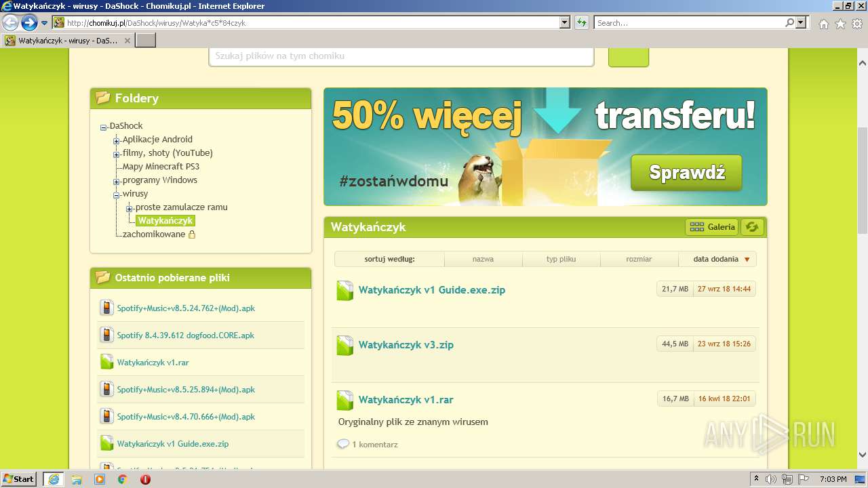Open Spotify 8.4.39.612 dogfood.CORE.apk
The image size is (868, 488).
[185, 335]
